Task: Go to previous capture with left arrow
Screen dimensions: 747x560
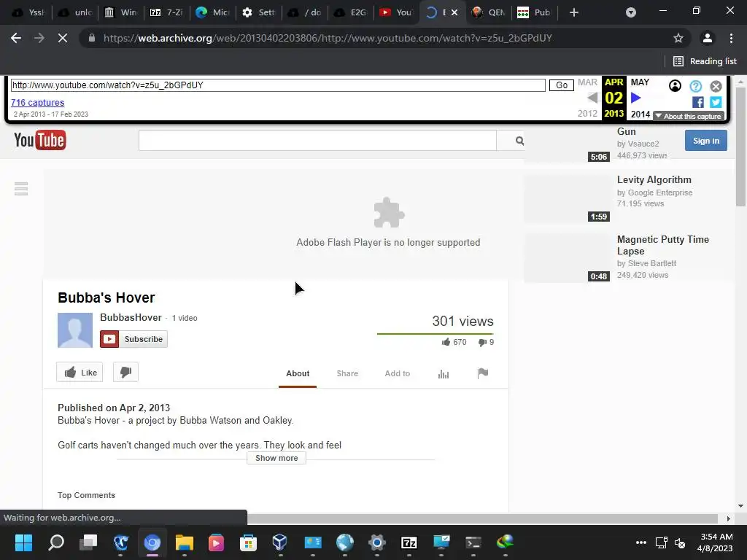Action: click(592, 98)
